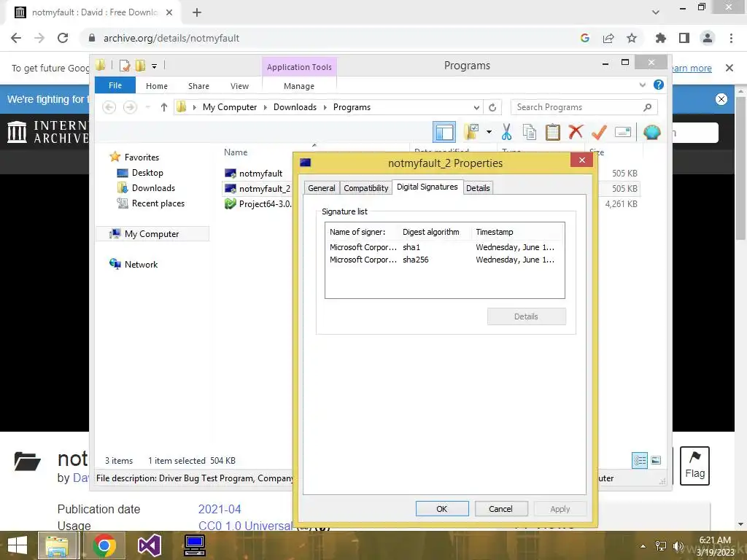
Task: Select Downloads in Favorites
Action: point(153,188)
